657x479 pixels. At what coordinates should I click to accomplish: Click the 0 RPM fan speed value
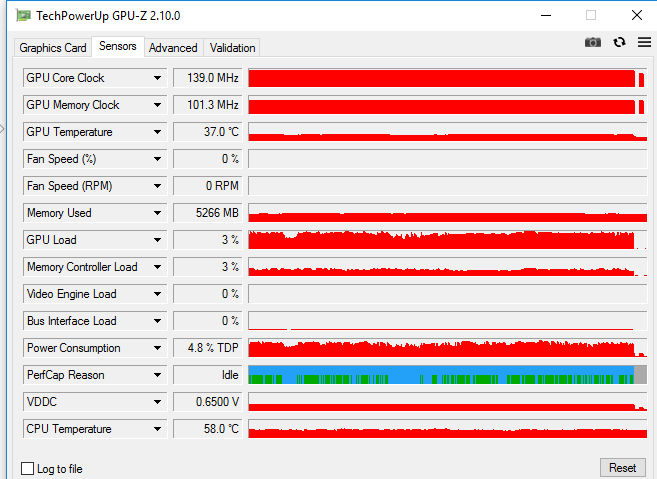click(x=207, y=186)
